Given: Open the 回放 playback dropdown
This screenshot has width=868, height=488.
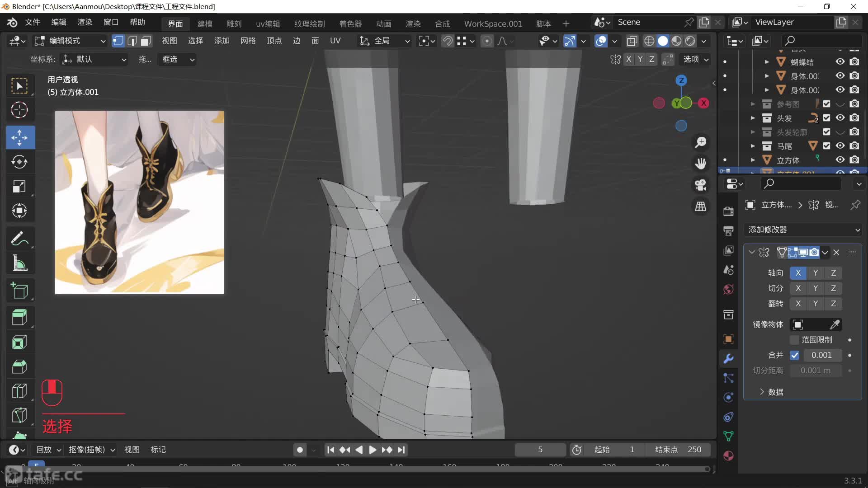Looking at the screenshot, I should (49, 450).
